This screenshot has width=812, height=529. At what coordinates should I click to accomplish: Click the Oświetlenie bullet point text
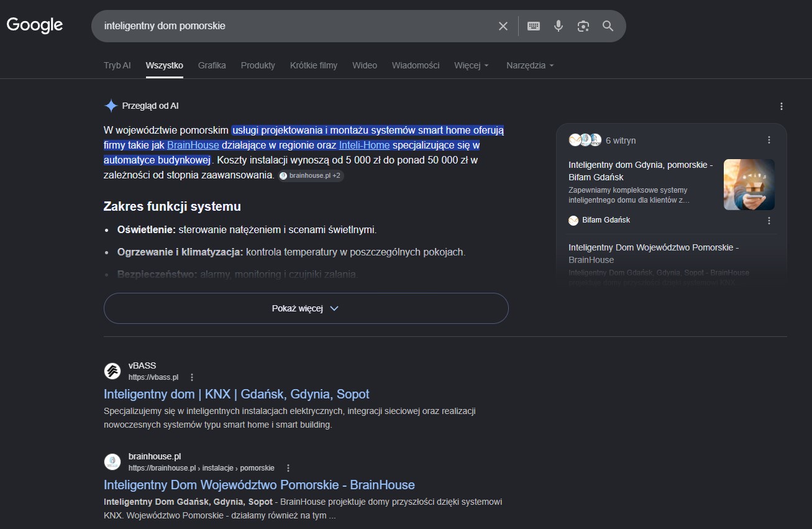click(x=247, y=230)
